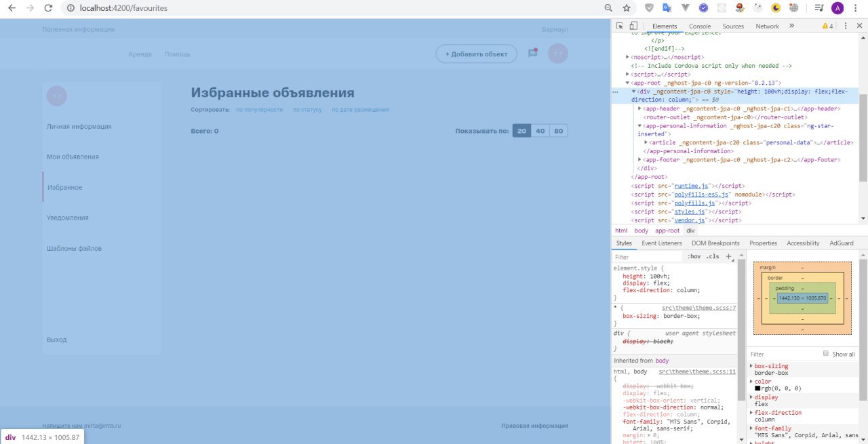Open the DOM Breakpoints tab
Screen dimensions: 868x444
coord(715,243)
